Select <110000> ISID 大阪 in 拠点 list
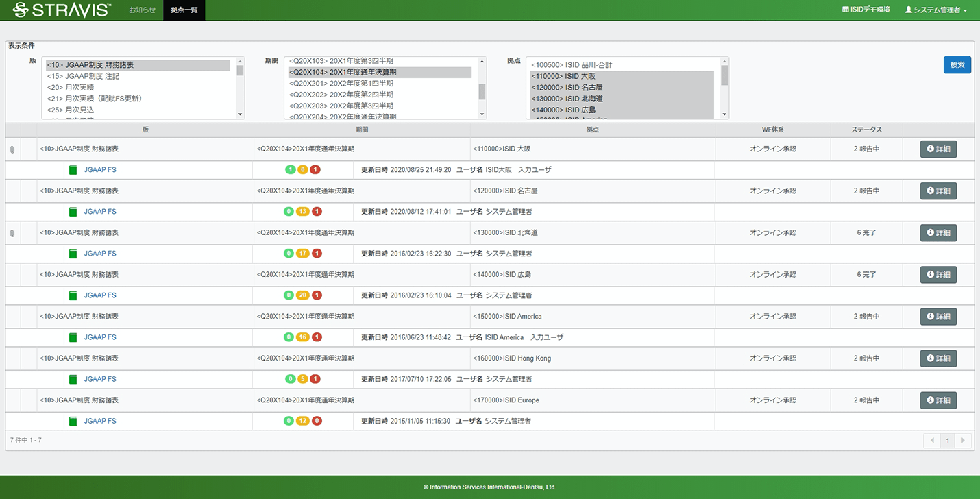The image size is (980, 499). (622, 76)
